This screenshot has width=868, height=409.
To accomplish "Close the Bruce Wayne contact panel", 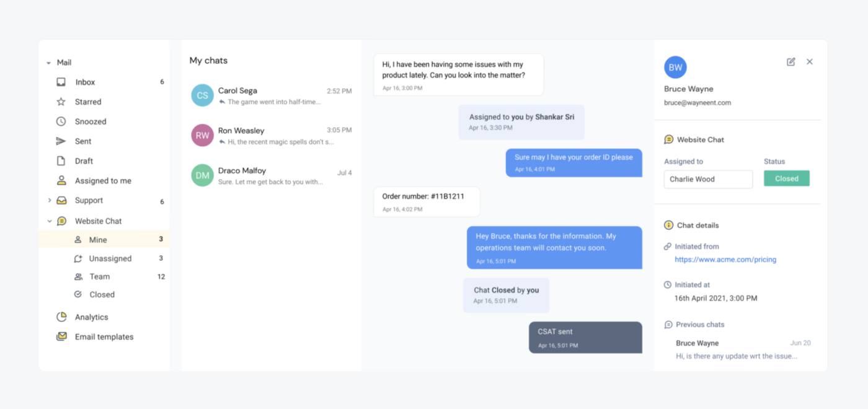I will [x=810, y=61].
